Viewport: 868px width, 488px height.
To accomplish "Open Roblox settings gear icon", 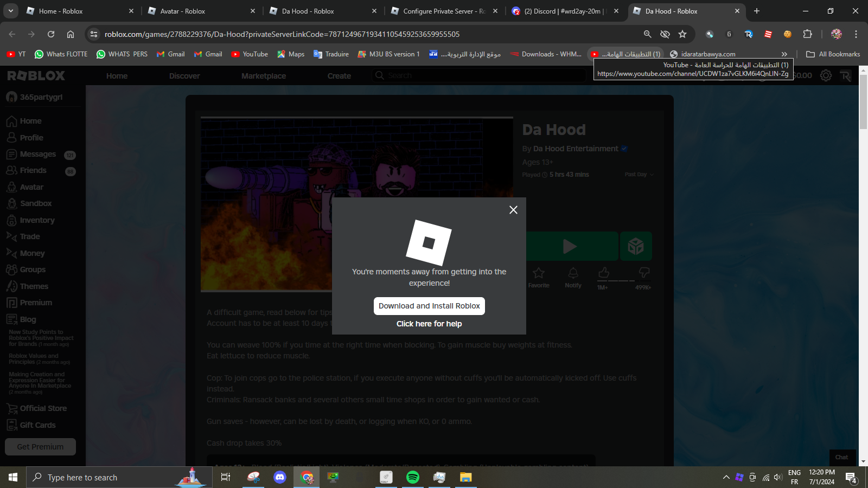I will coord(826,75).
